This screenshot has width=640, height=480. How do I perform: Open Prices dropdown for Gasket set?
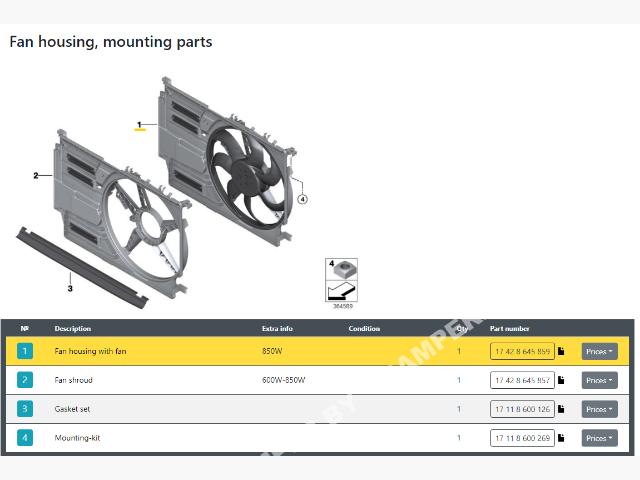[599, 409]
